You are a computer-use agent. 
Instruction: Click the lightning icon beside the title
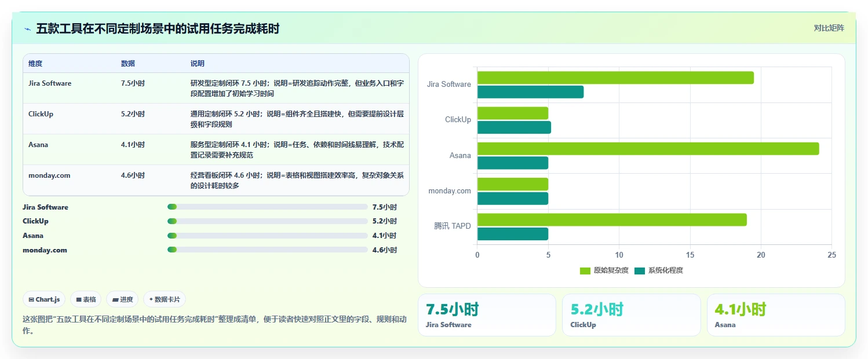(x=28, y=28)
